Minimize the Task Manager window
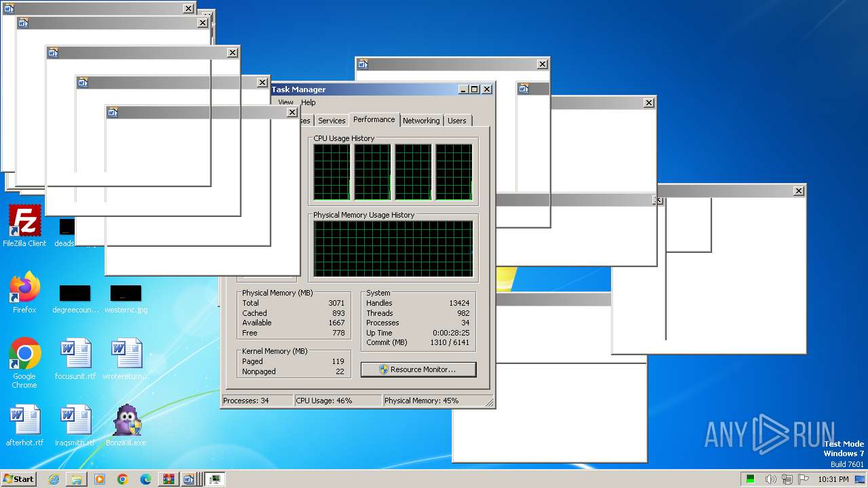This screenshot has width=868, height=488. 463,89
